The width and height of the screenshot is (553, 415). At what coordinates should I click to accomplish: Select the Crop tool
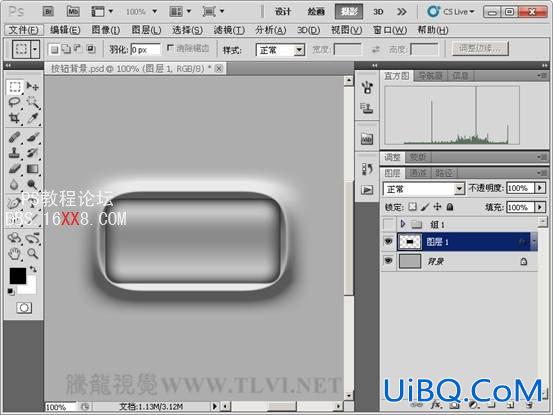pos(14,118)
